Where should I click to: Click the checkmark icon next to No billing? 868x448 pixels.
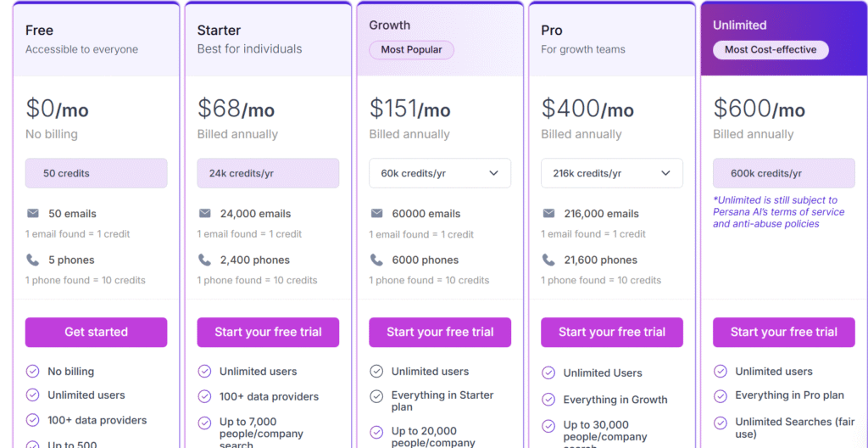point(33,372)
